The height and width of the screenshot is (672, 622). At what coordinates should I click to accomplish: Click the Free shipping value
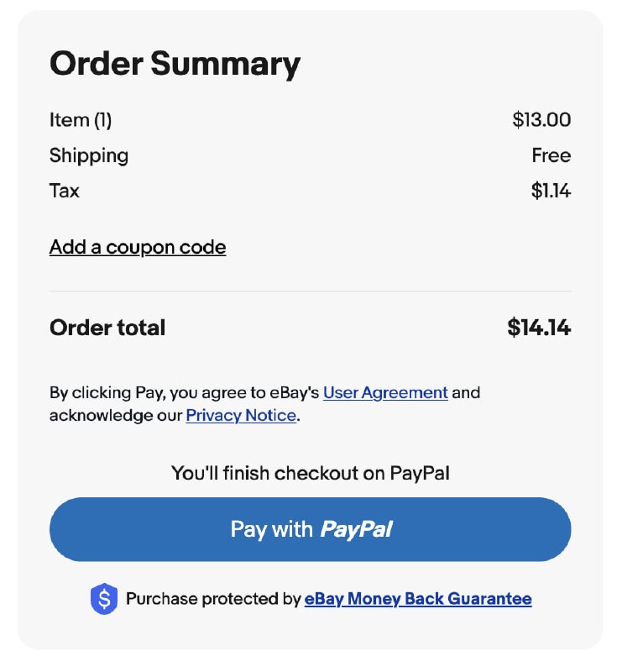[x=551, y=155]
